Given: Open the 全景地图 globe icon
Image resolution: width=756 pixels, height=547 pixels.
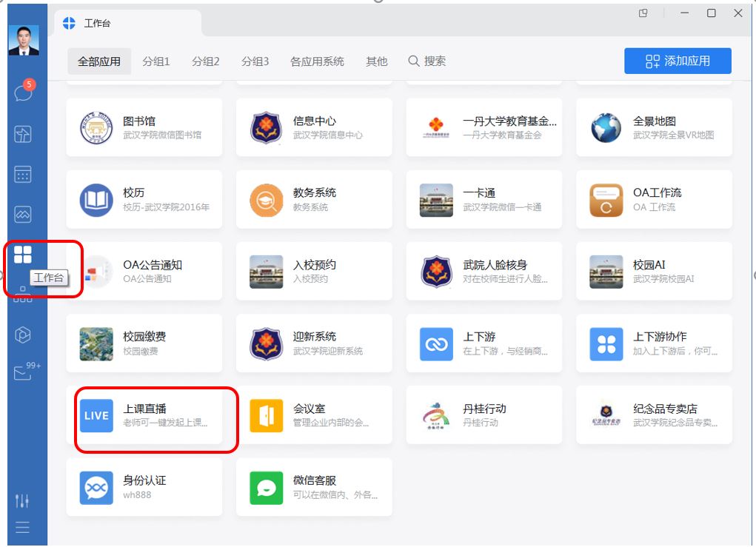Looking at the screenshot, I should point(606,128).
